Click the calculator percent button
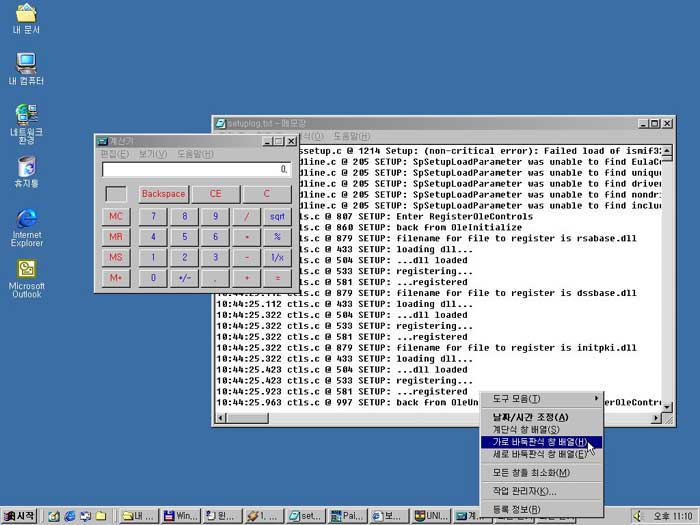 pos(277,237)
